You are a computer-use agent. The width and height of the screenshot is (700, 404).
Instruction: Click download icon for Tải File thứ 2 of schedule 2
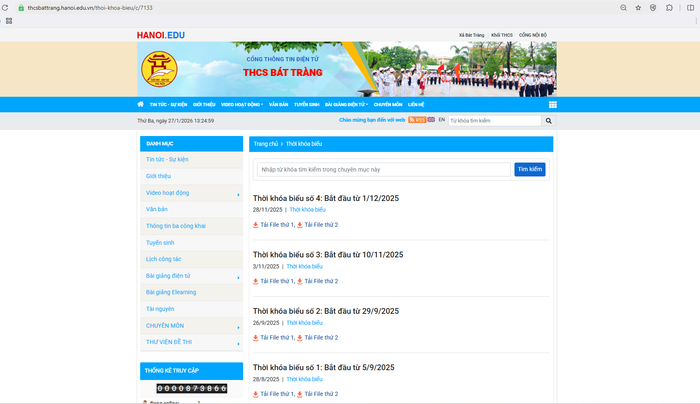300,338
